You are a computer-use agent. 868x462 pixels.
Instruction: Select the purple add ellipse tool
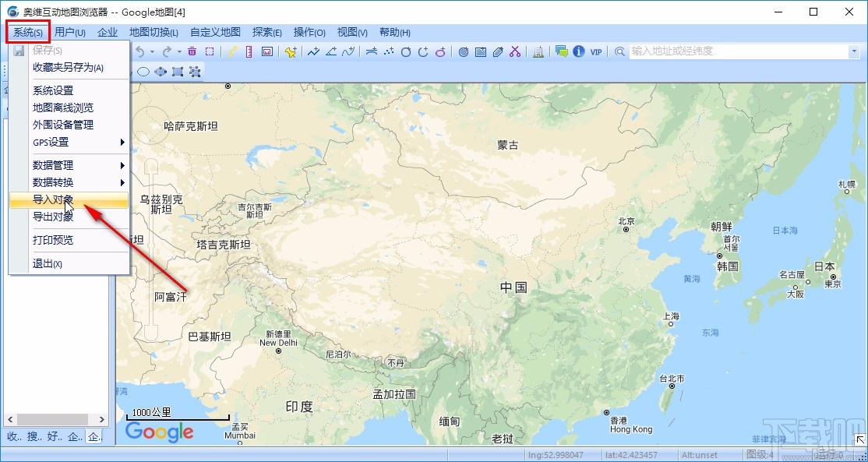tap(441, 51)
